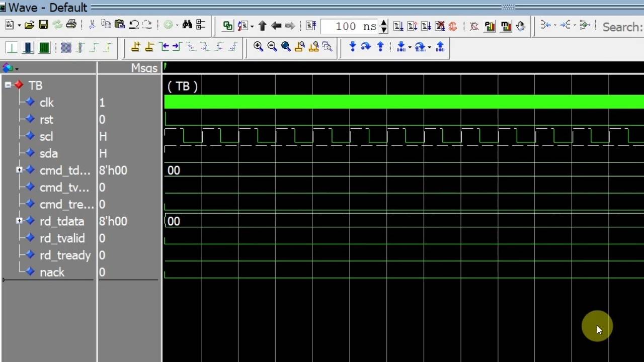Click the Step Over curved arrow icon
This screenshot has height=362, width=644.
[x=366, y=47]
